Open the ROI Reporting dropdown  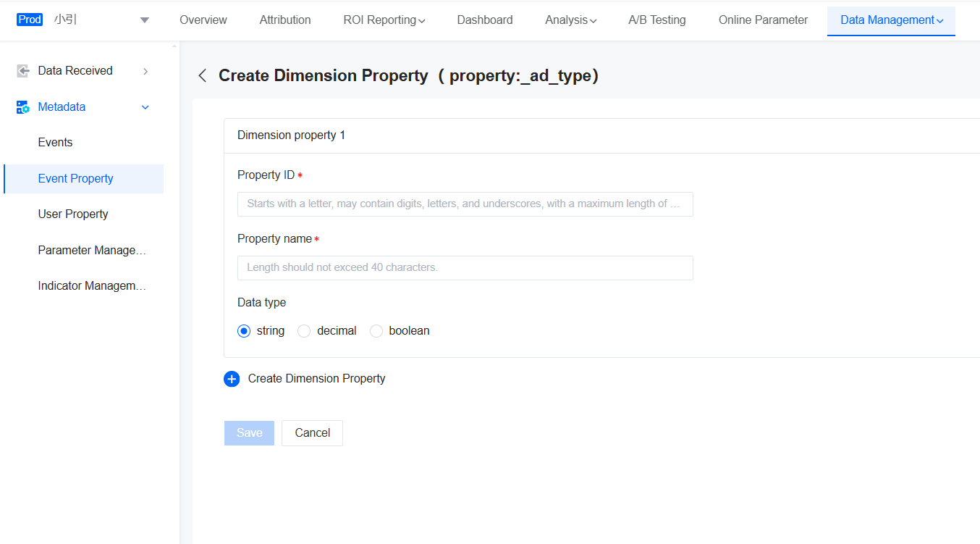pyautogui.click(x=384, y=20)
